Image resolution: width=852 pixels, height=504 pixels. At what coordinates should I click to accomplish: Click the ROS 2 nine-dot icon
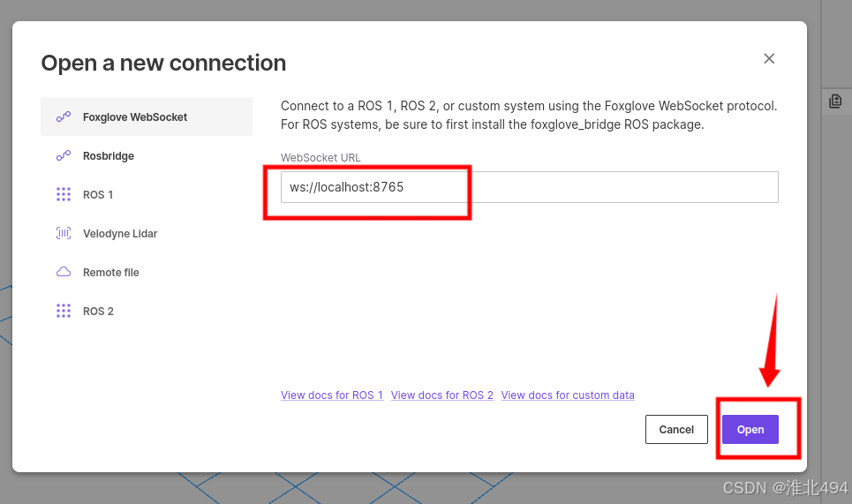point(64,312)
